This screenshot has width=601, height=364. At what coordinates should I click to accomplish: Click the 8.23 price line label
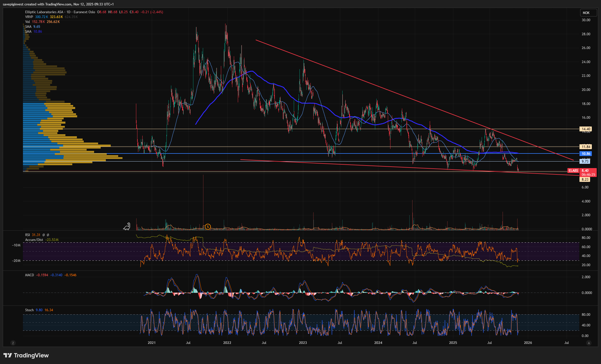click(585, 180)
